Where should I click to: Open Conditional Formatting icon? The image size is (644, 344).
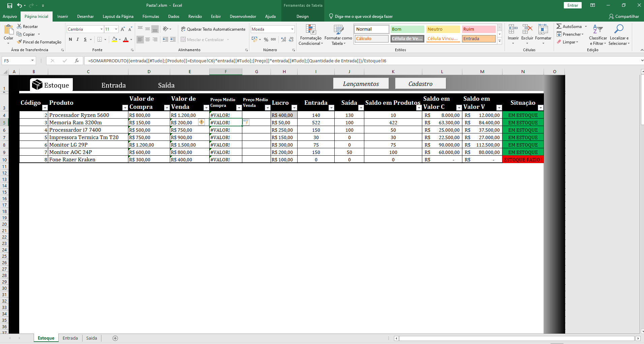tap(310, 30)
